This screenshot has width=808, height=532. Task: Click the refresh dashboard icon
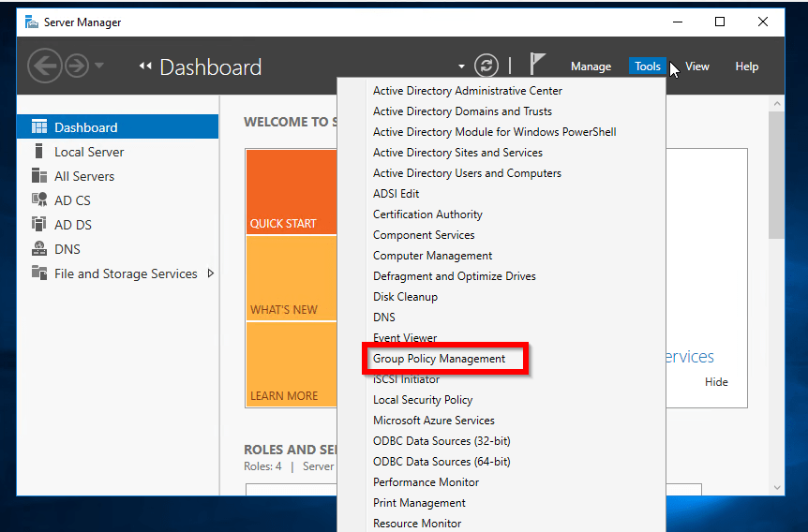[x=486, y=66]
